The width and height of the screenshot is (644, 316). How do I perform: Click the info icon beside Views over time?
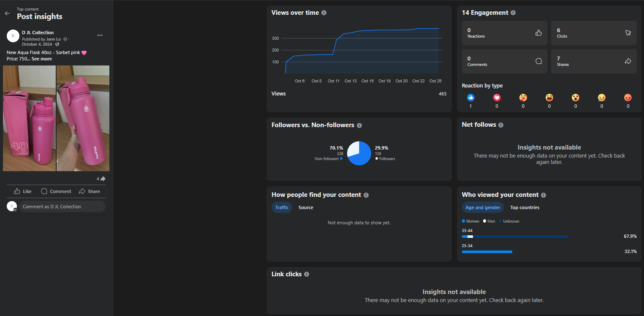pos(324,13)
